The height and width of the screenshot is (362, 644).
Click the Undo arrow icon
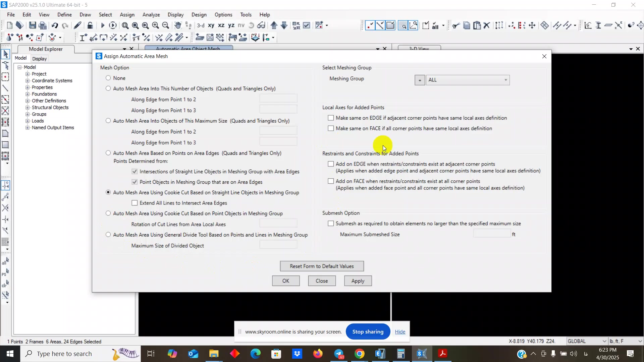(x=55, y=25)
